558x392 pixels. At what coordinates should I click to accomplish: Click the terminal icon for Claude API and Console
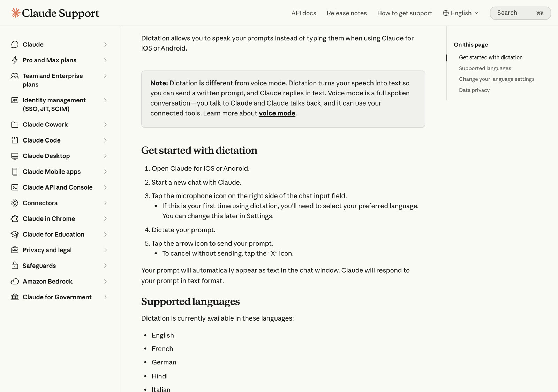coord(15,187)
